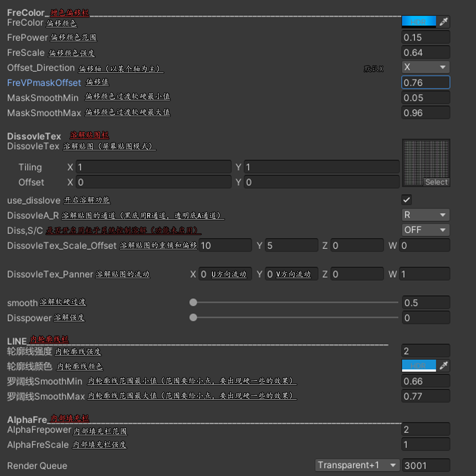The width and height of the screenshot is (476, 476).
Task: Open the FreColor HDR color swatch
Action: (419, 22)
